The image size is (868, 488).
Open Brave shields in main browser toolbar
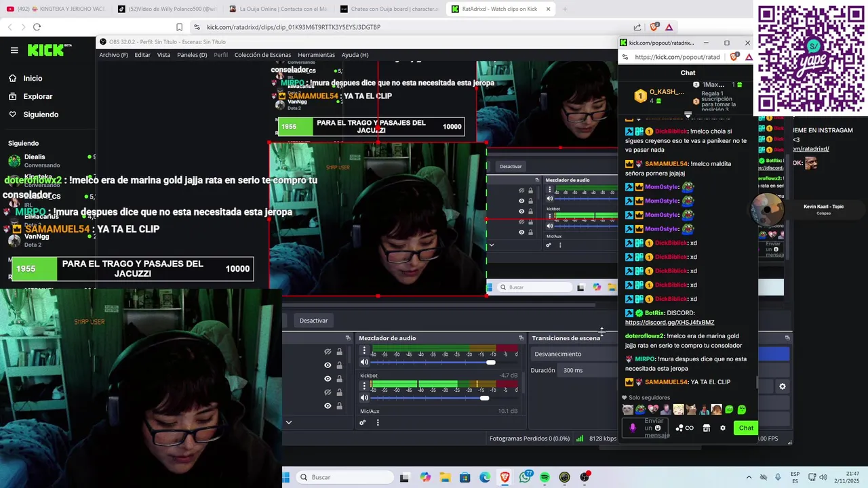pyautogui.click(x=654, y=27)
